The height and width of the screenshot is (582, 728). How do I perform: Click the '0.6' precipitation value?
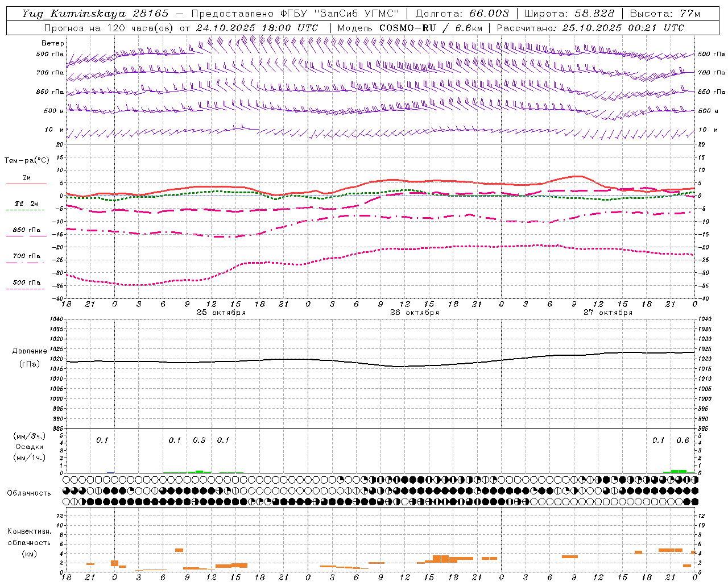pyautogui.click(x=682, y=440)
